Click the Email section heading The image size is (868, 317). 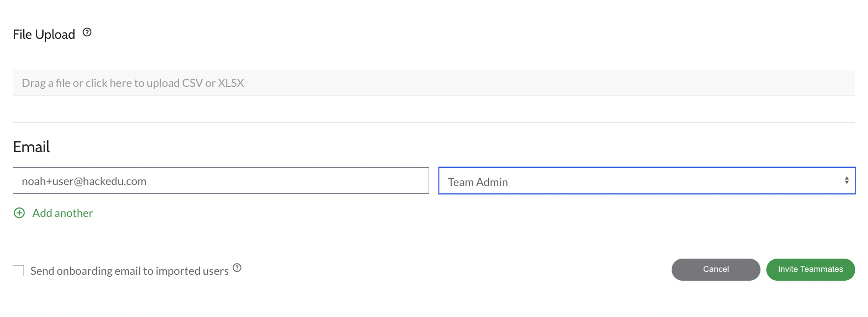click(31, 147)
